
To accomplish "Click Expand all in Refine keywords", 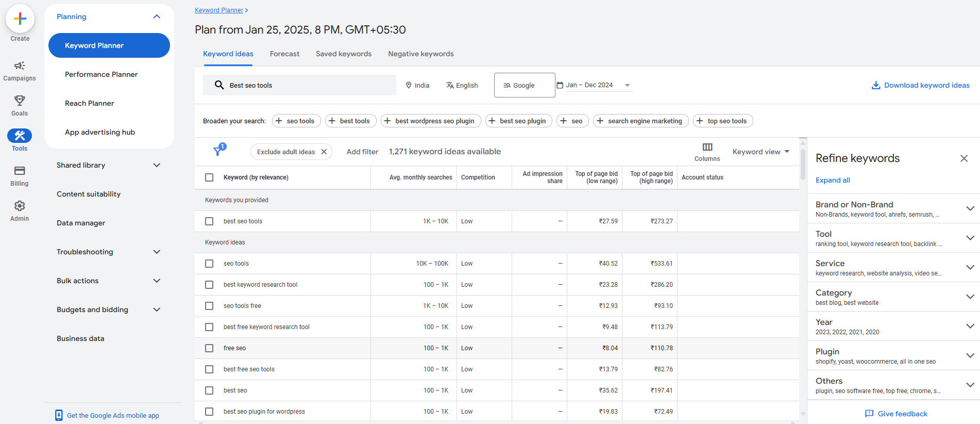I will pos(833,180).
